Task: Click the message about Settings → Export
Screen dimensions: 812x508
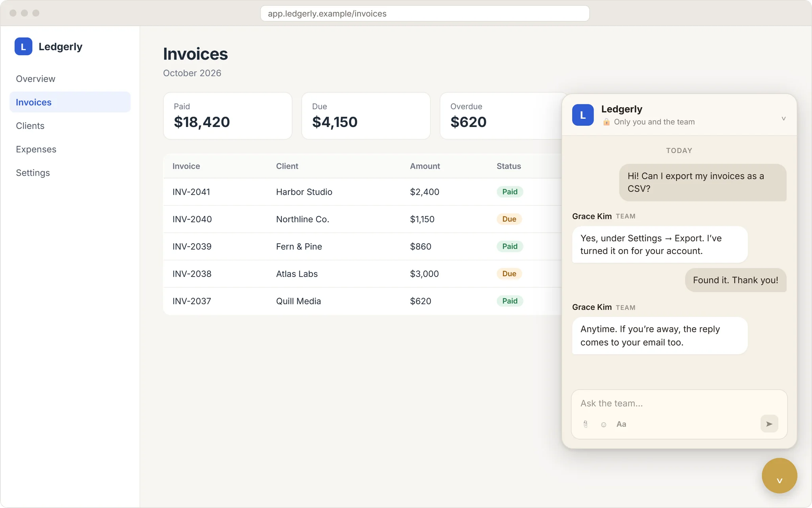Action: point(660,244)
